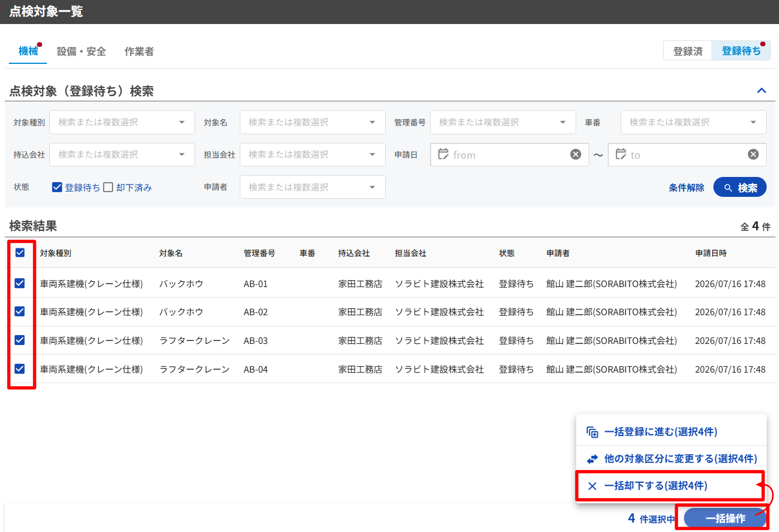The height and width of the screenshot is (532, 779).
Task: Click the 一括操作 button
Action: point(725,519)
